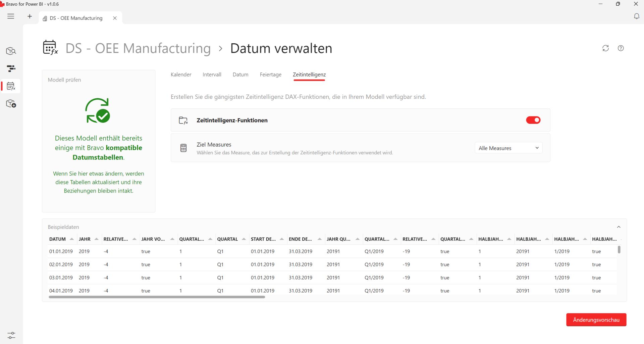Sort by the JAHR QU... column arrow

pos(358,239)
